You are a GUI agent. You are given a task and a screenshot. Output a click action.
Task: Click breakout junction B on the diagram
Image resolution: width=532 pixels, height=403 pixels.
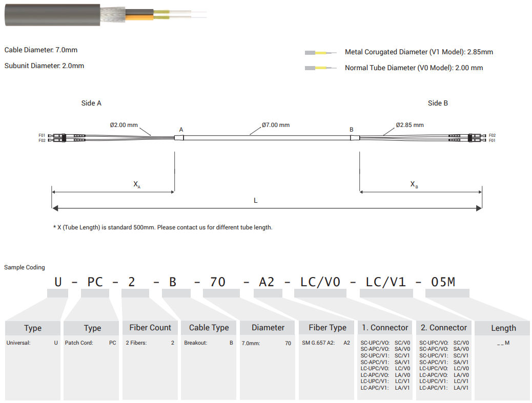tap(354, 138)
